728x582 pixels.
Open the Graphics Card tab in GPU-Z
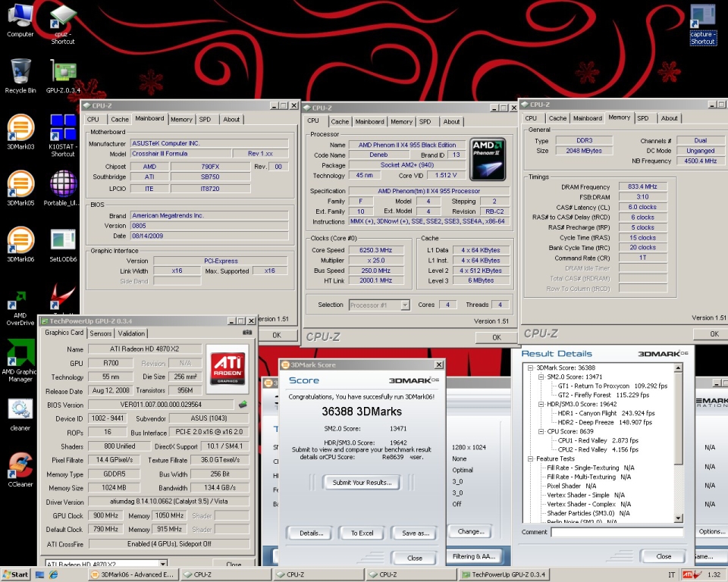[x=64, y=333]
